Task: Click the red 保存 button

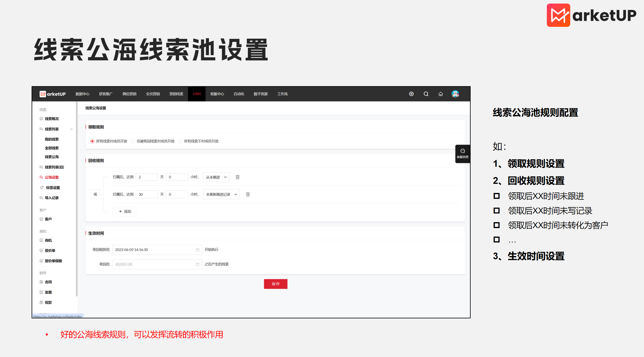Action: [276, 284]
